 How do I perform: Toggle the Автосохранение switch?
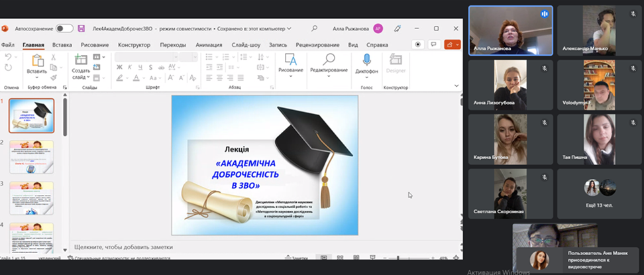click(64, 28)
